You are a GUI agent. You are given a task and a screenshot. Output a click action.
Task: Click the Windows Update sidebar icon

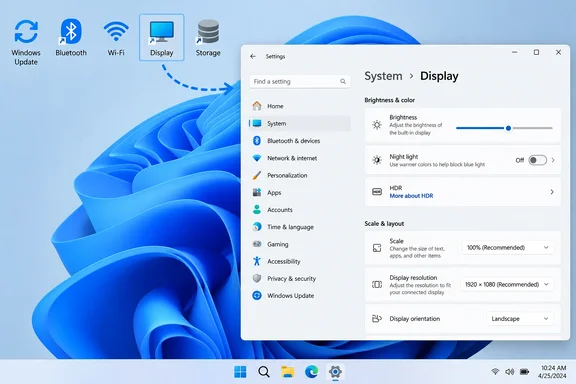[x=257, y=295]
